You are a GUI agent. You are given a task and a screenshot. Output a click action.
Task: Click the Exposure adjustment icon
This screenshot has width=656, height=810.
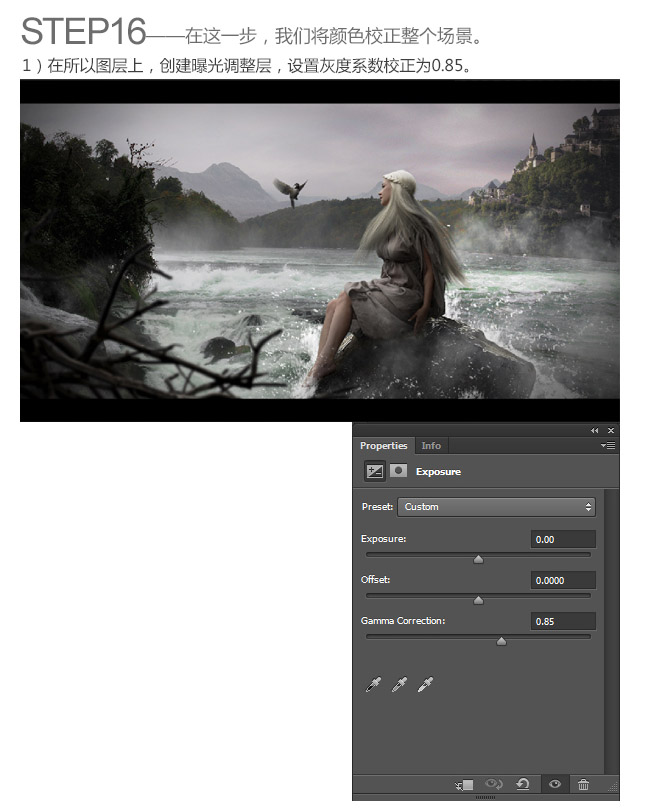[374, 471]
